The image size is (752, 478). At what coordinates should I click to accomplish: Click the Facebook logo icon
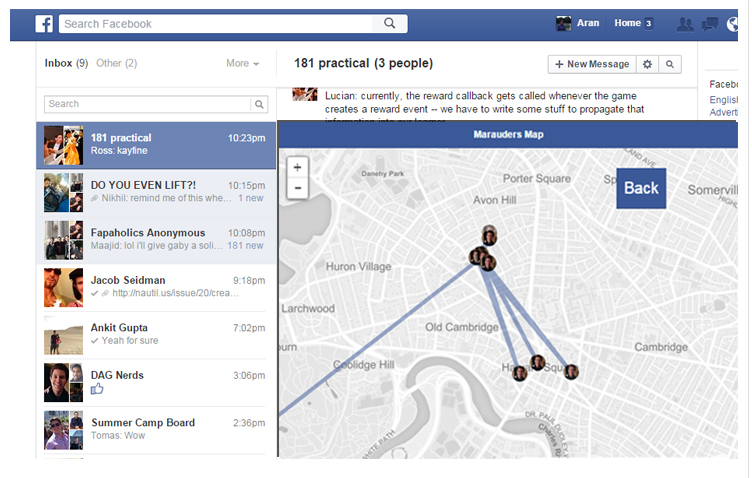click(44, 24)
